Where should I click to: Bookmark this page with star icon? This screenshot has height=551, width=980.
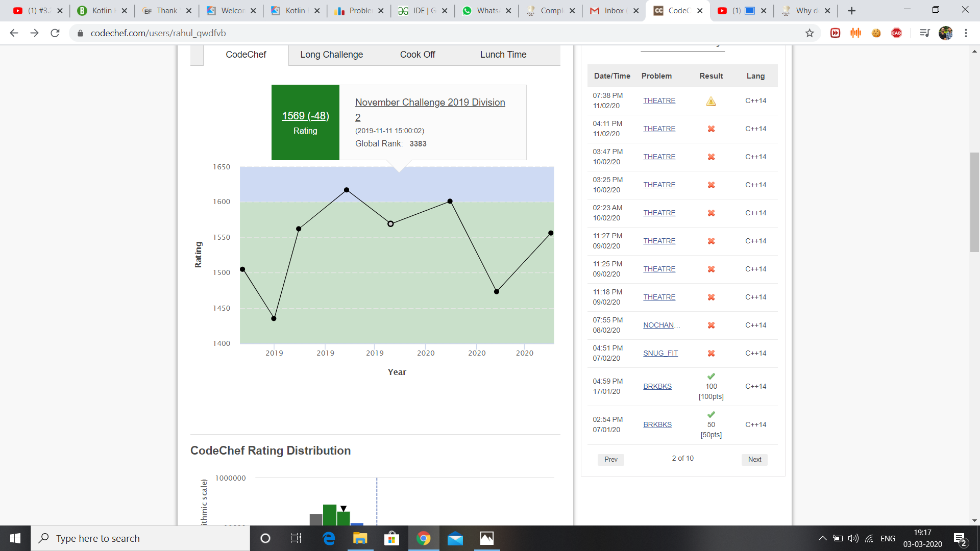810,33
